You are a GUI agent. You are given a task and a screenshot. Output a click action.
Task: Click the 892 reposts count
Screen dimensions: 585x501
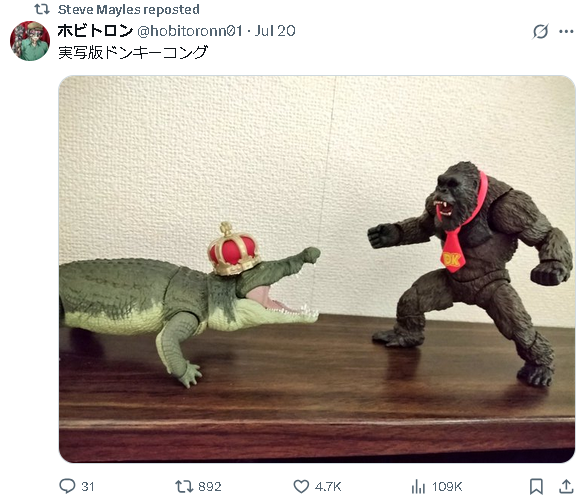pos(210,486)
